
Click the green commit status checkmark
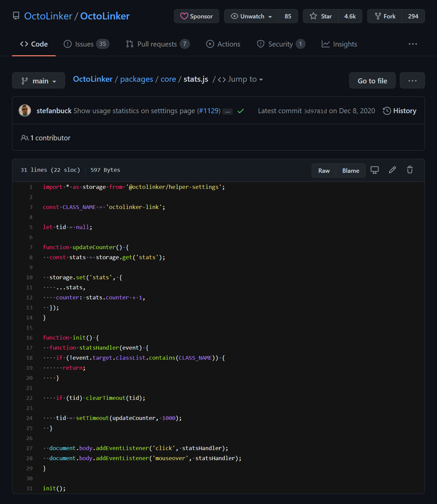pos(241,111)
